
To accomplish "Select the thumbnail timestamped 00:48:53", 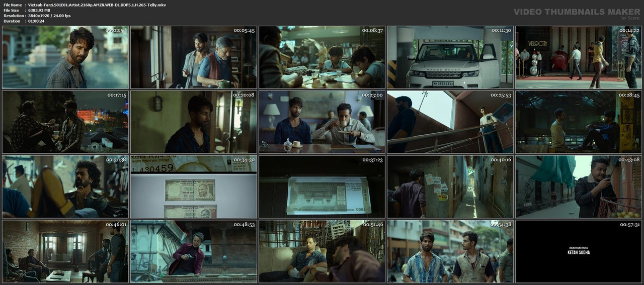I will (194, 251).
